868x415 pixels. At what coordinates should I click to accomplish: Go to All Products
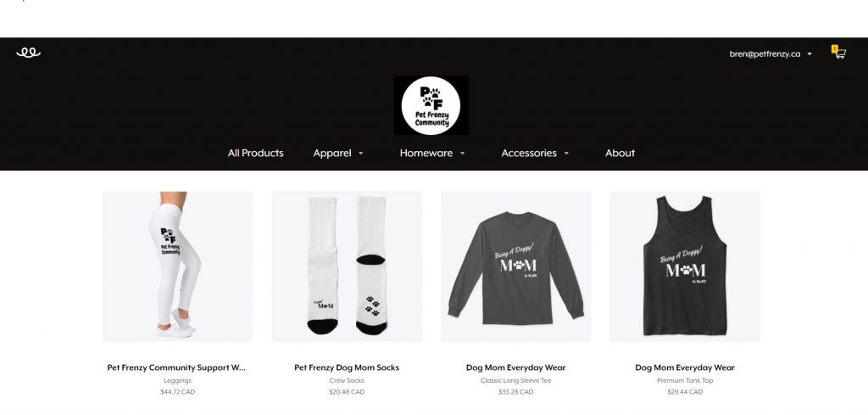(x=256, y=153)
